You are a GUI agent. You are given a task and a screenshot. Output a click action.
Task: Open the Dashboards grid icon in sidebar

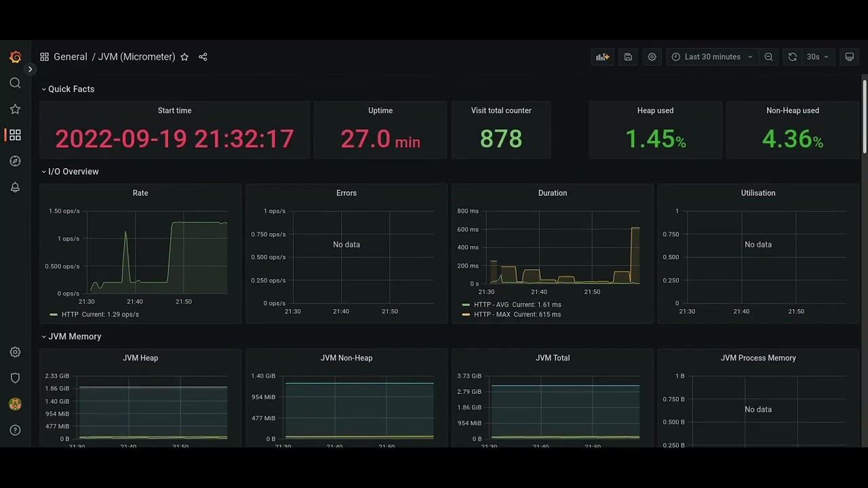tap(15, 135)
